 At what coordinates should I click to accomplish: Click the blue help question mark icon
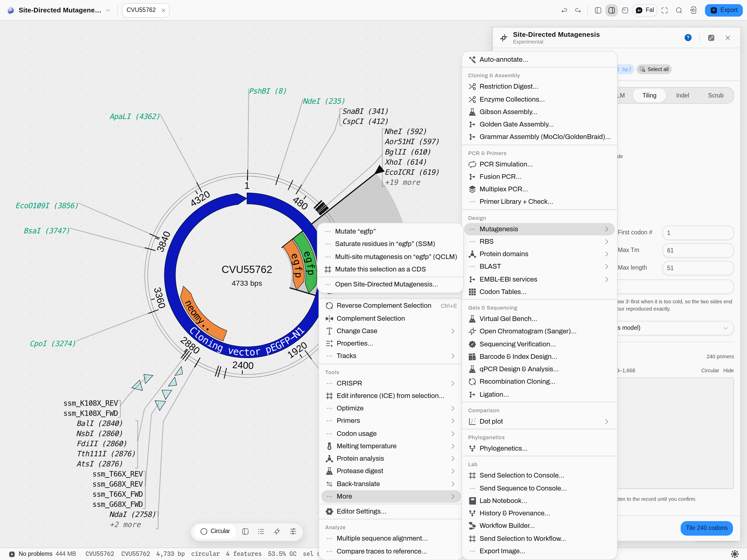point(688,38)
